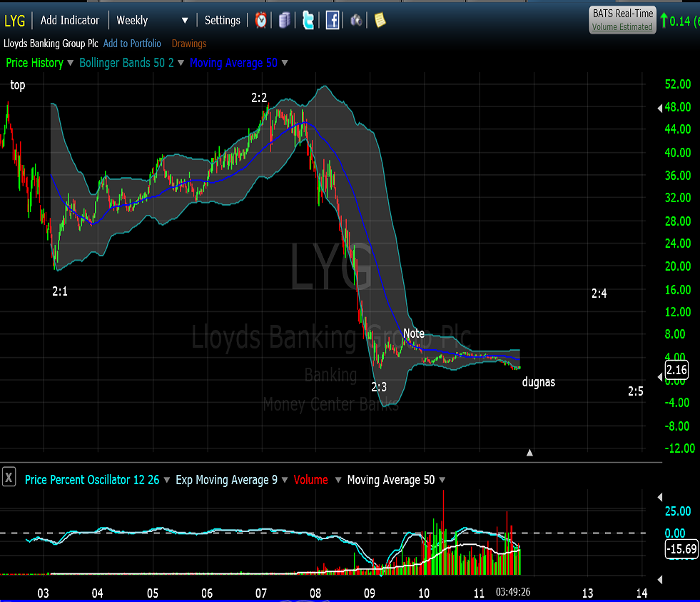Image resolution: width=700 pixels, height=602 pixels.
Task: Select the Price Percent Oscillator 12 26 label
Action: (92, 480)
